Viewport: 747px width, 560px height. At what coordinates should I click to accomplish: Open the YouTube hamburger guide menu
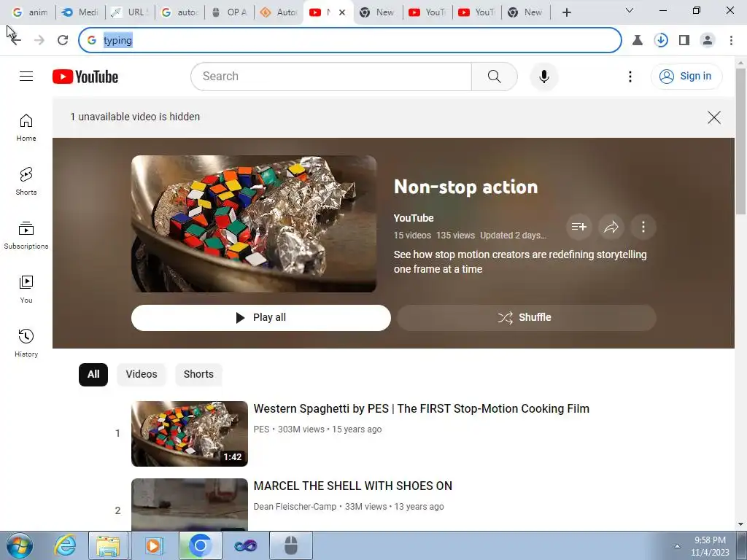coord(26,76)
